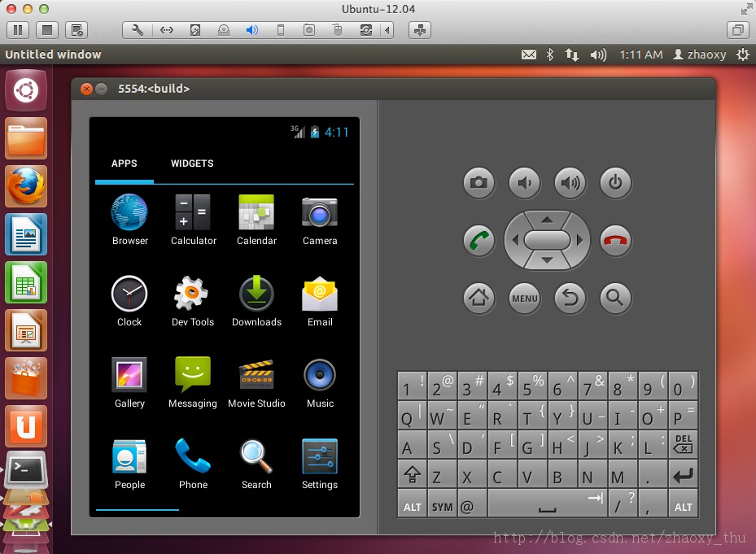Switch to the APPS tab

coord(124,164)
